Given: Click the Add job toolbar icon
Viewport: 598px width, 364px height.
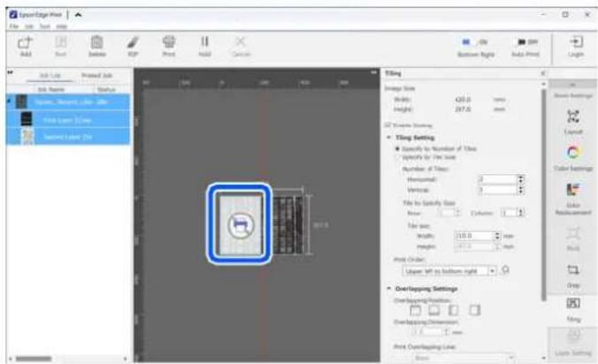Looking at the screenshot, I should [x=26, y=42].
